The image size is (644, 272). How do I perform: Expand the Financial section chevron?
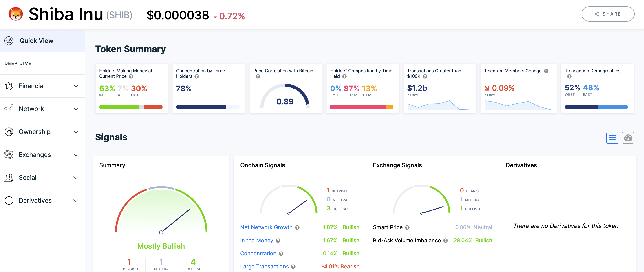(x=76, y=86)
